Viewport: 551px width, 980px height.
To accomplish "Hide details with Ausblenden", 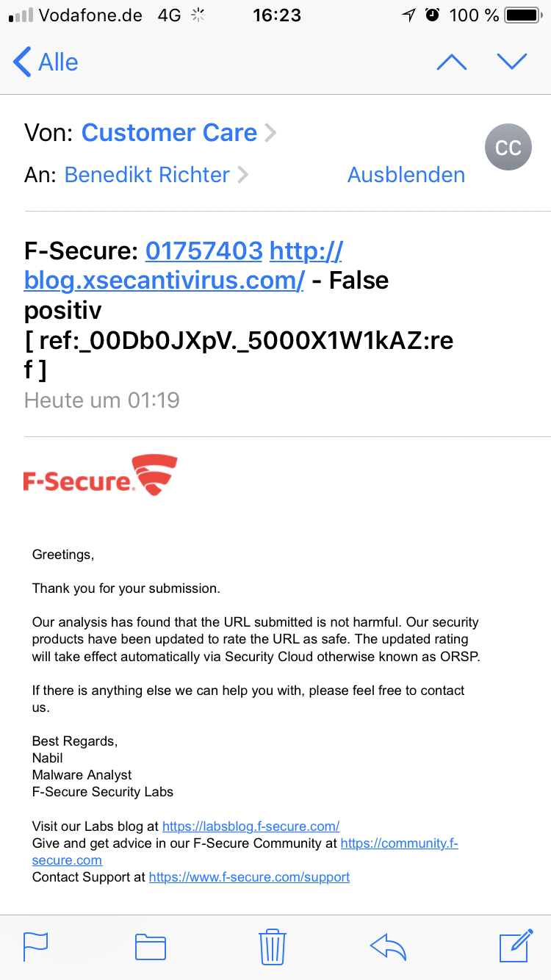I will pos(406,175).
